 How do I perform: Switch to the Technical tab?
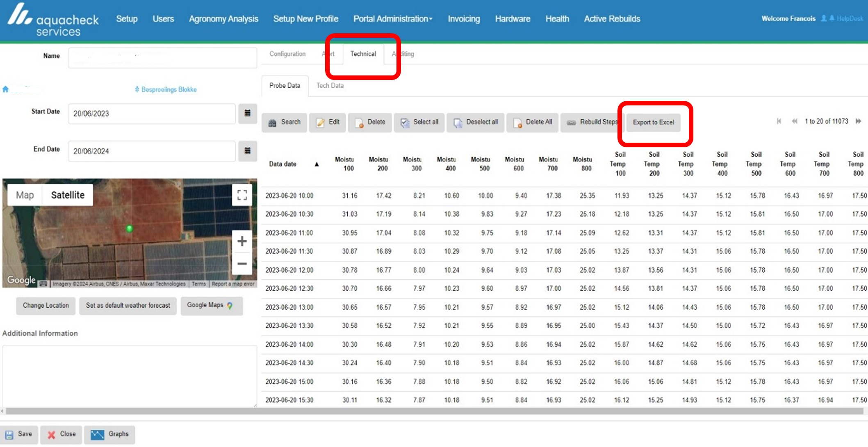click(x=363, y=54)
